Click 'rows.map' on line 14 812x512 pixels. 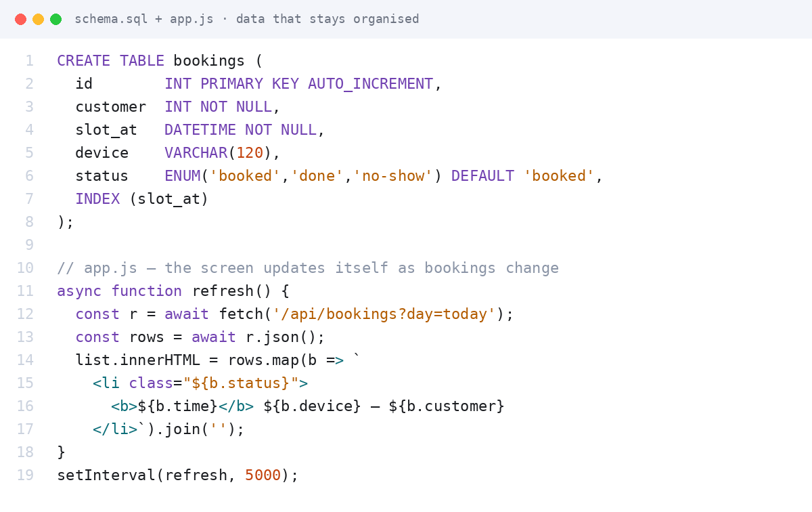click(x=263, y=360)
